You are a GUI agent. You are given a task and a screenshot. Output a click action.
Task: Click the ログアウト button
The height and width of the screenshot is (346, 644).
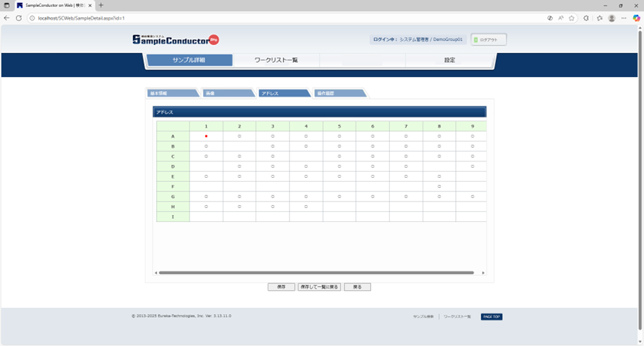pyautogui.click(x=489, y=40)
